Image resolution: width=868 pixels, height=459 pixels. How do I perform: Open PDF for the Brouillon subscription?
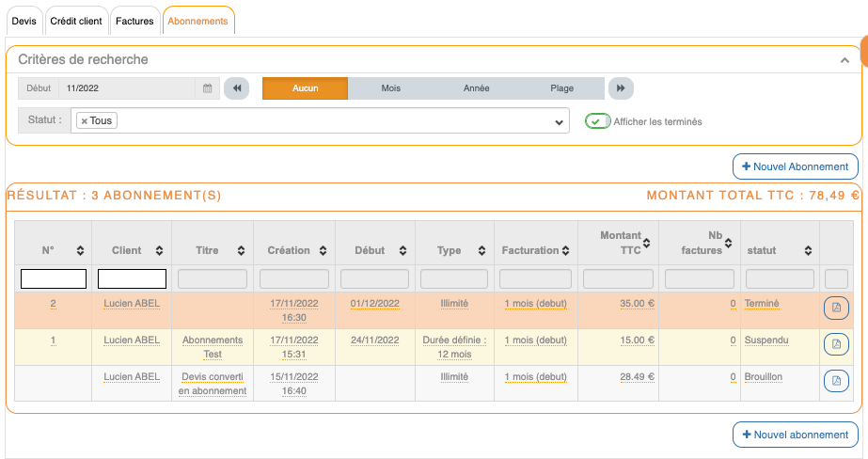(x=836, y=381)
